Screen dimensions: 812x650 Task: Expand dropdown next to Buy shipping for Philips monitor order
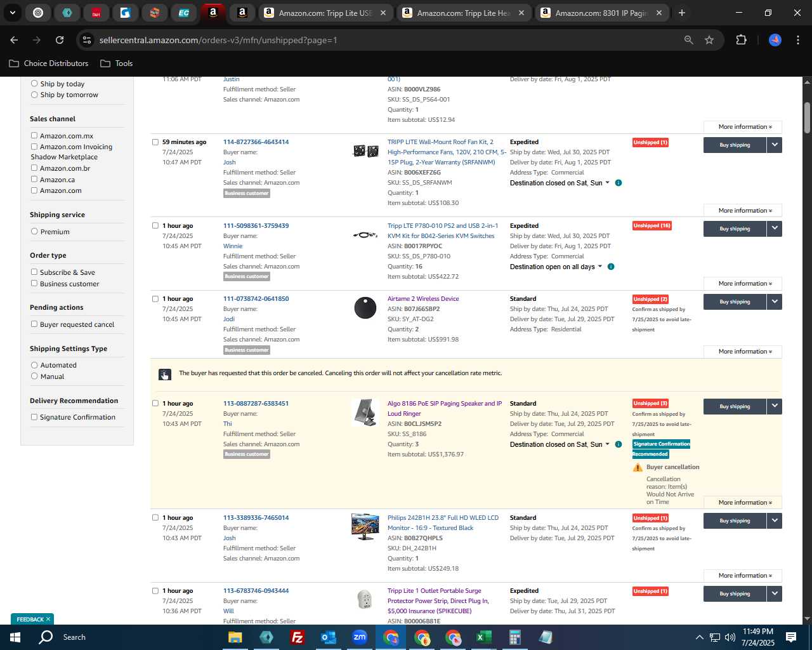(775, 521)
